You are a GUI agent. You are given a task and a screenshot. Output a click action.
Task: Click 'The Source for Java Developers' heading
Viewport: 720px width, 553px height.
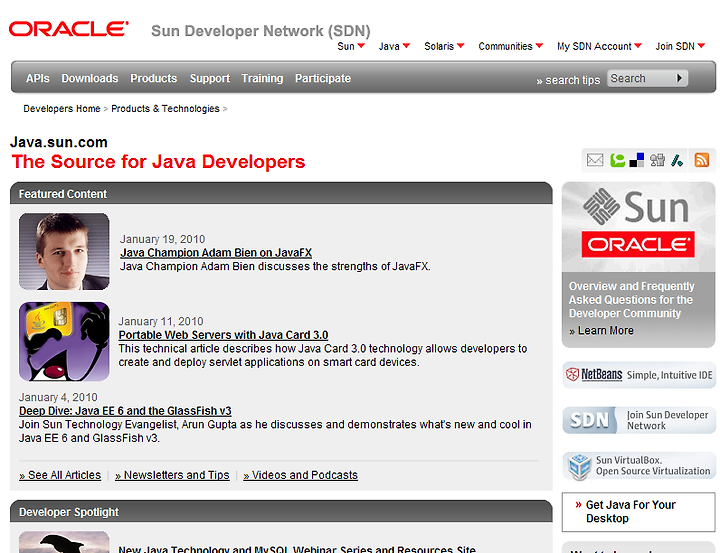pyautogui.click(x=158, y=162)
